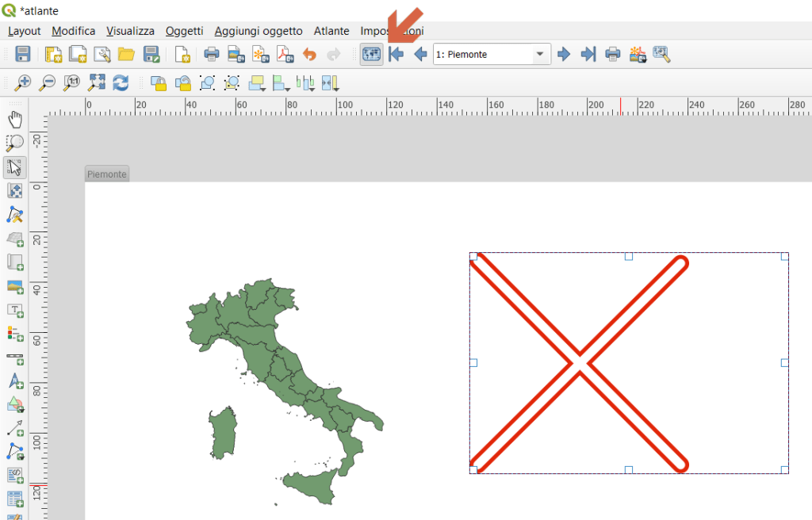Click Zoom to full extent icon
This screenshot has height=520, width=812.
coord(97,82)
